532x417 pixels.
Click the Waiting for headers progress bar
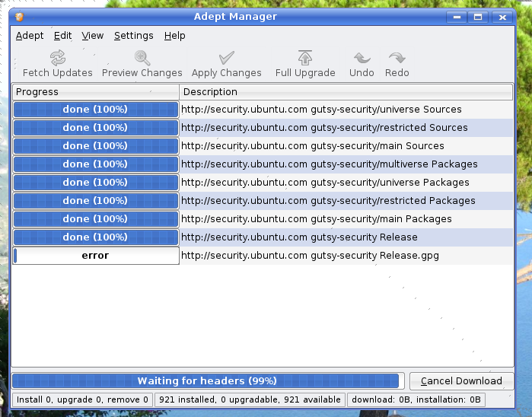(206, 380)
